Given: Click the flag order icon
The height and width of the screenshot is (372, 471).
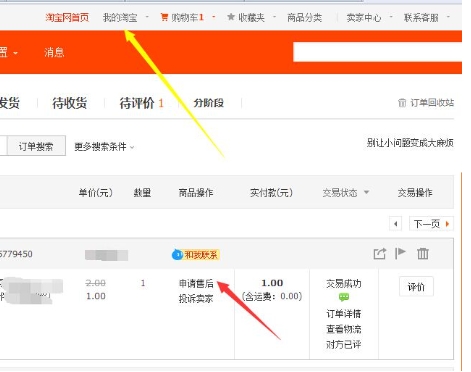Looking at the screenshot, I should [400, 253].
